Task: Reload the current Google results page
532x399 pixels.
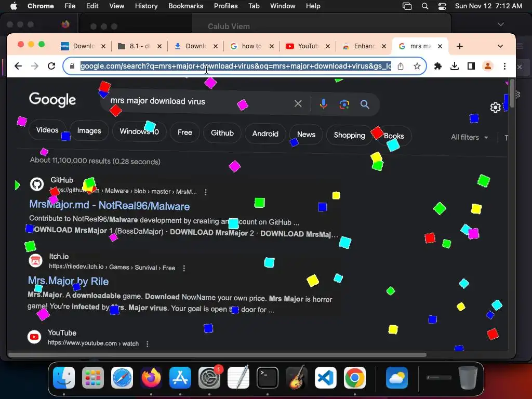Action: point(51,66)
